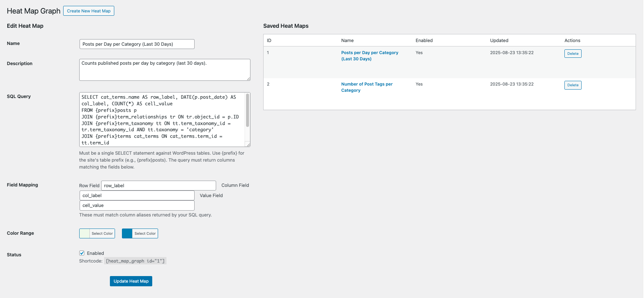Click the Updated column header
The height and width of the screenshot is (298, 644).
[x=499, y=41]
